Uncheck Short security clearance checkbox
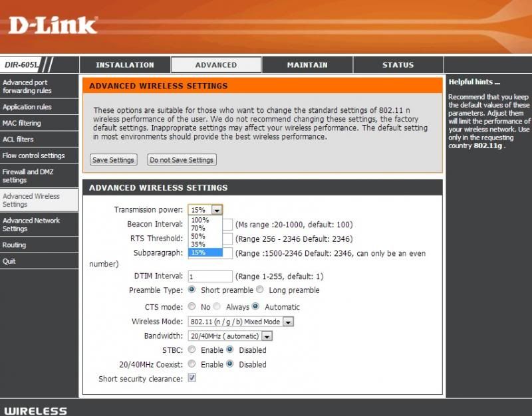This screenshot has height=416, width=532. 192,378
